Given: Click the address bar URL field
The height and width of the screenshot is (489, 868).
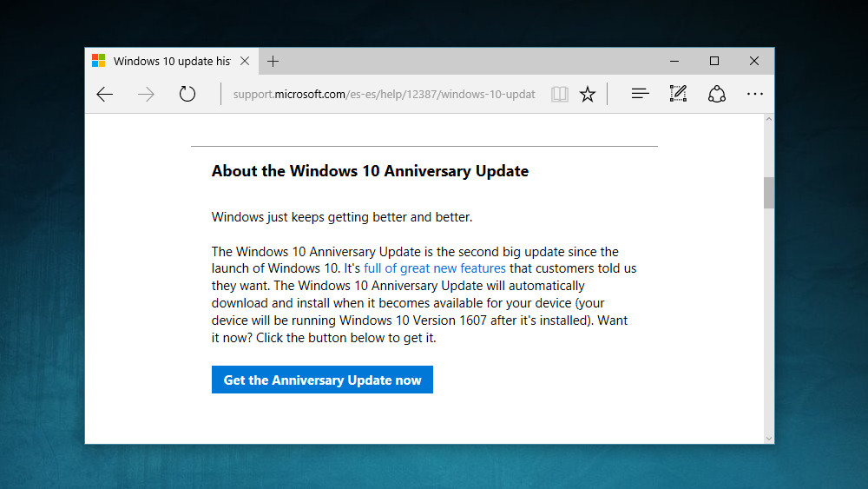Looking at the screenshot, I should pyautogui.click(x=384, y=94).
